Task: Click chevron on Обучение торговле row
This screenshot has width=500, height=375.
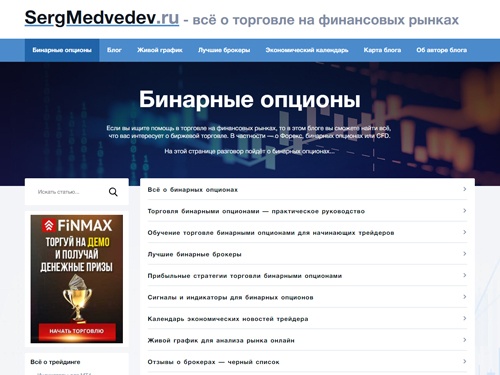Action: tap(464, 232)
